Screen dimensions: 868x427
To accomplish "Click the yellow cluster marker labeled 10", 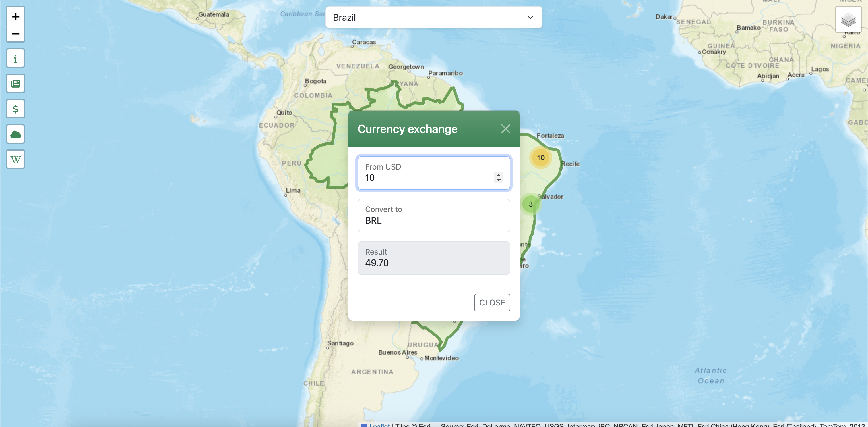I will 540,157.
